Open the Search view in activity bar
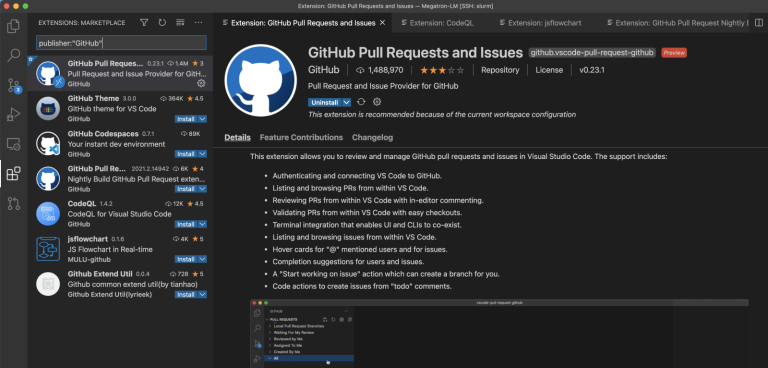Screen dimensions: 768x368 click(13, 55)
